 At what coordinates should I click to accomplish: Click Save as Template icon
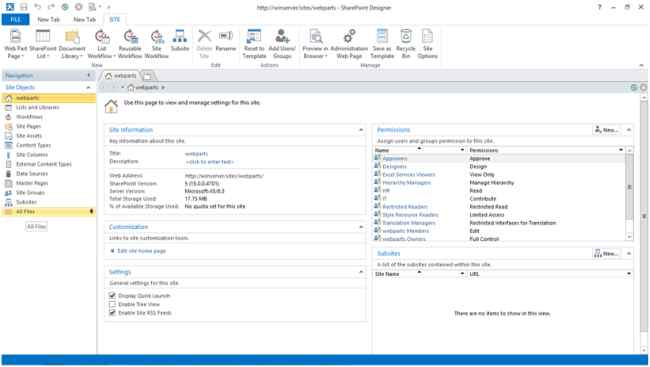pos(382,36)
